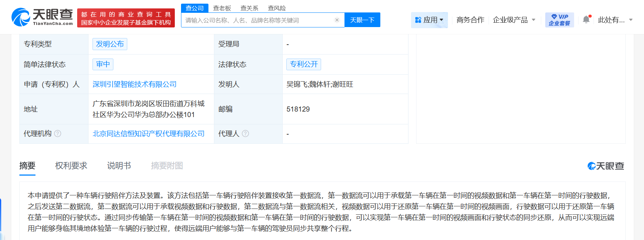The height and width of the screenshot is (240, 644).
Task: Click the postal code 518129
Action: [298, 109]
